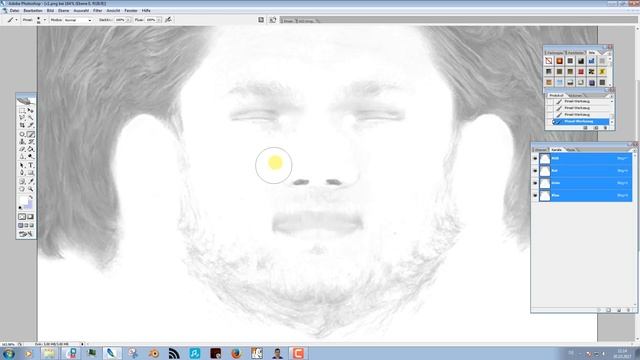The image size is (640, 360).
Task: Switch to the Farbfelder tab
Action: tap(576, 53)
